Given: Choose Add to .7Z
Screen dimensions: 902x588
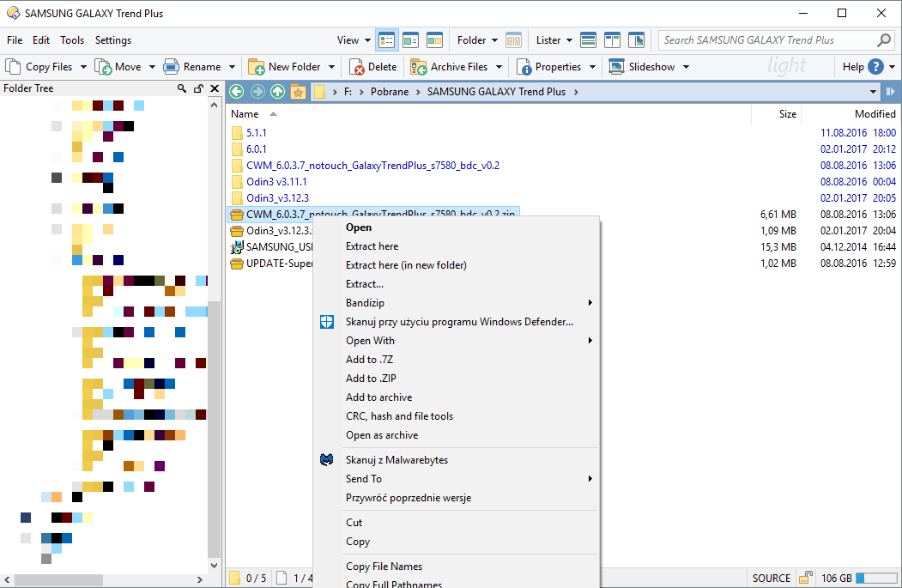Looking at the screenshot, I should (457, 360).
